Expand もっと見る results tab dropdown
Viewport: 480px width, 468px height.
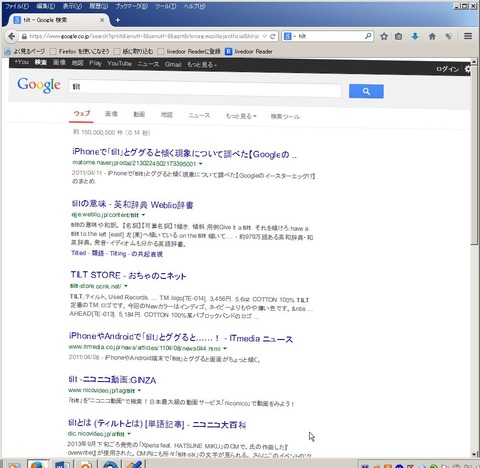pyautogui.click(x=241, y=116)
